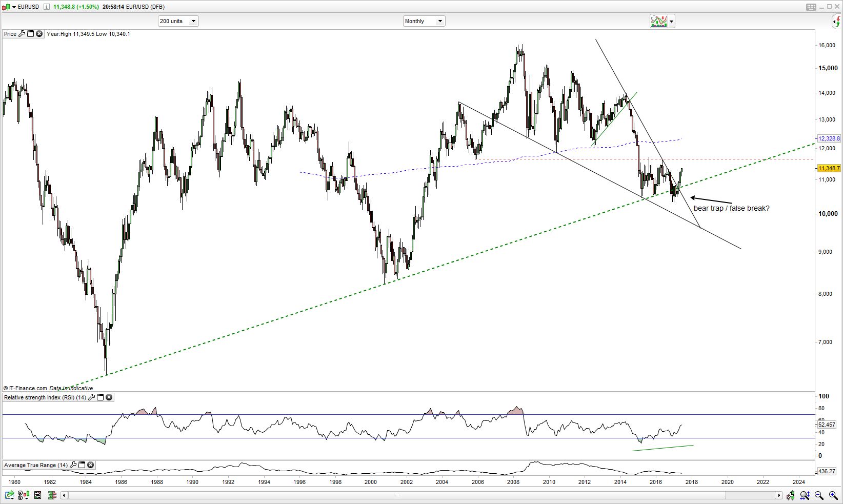Open Average True Range settings wrench

coord(73,465)
